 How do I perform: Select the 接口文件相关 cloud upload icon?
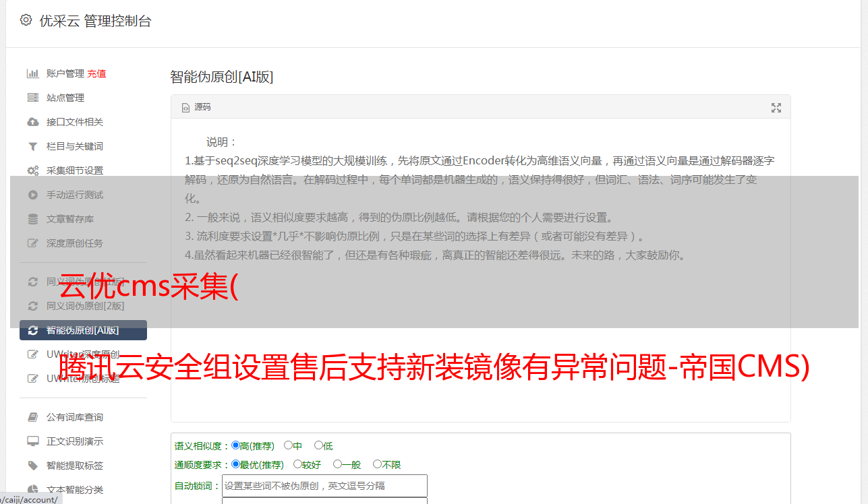tap(32, 122)
